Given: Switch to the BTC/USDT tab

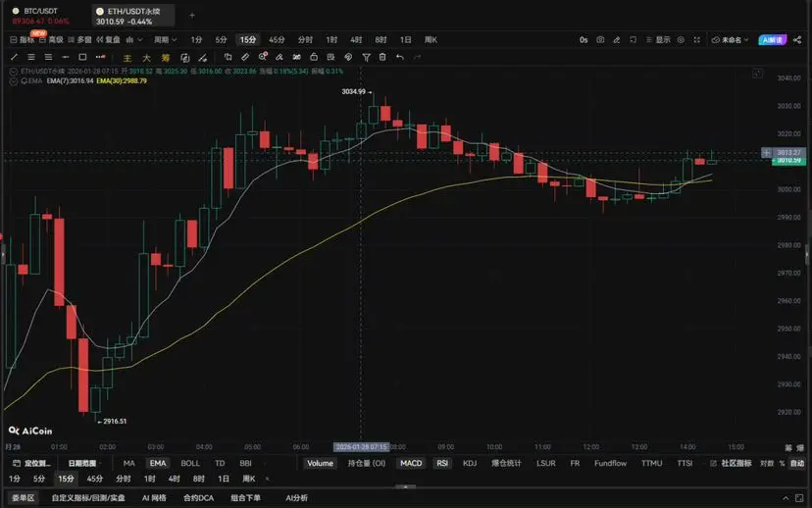Looking at the screenshot, I should 40,16.
